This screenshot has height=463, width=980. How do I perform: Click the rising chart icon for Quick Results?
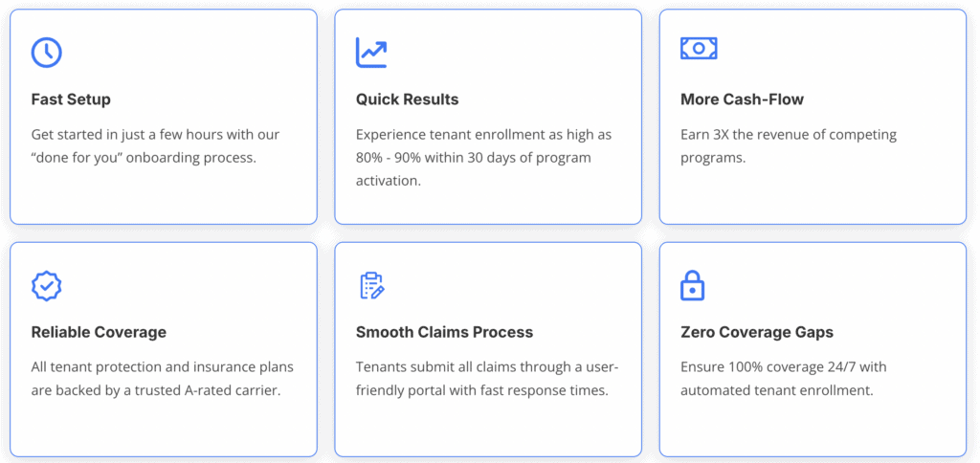point(371,52)
